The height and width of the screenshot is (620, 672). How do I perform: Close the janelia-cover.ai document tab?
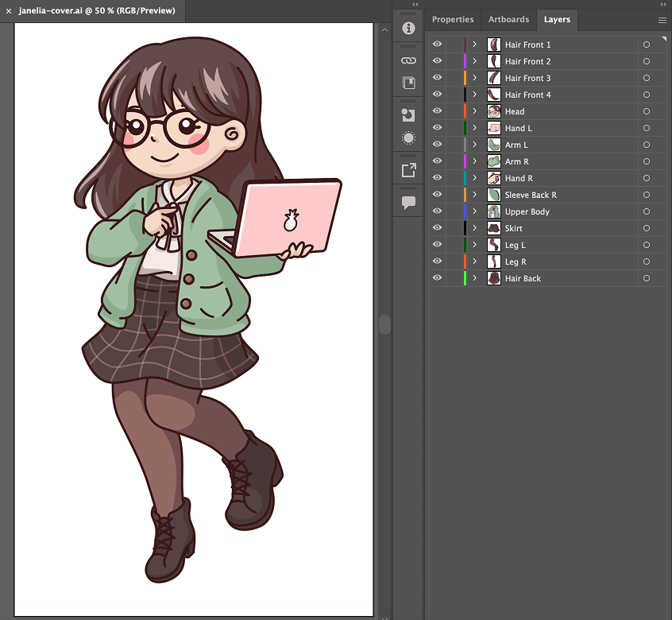[9, 11]
